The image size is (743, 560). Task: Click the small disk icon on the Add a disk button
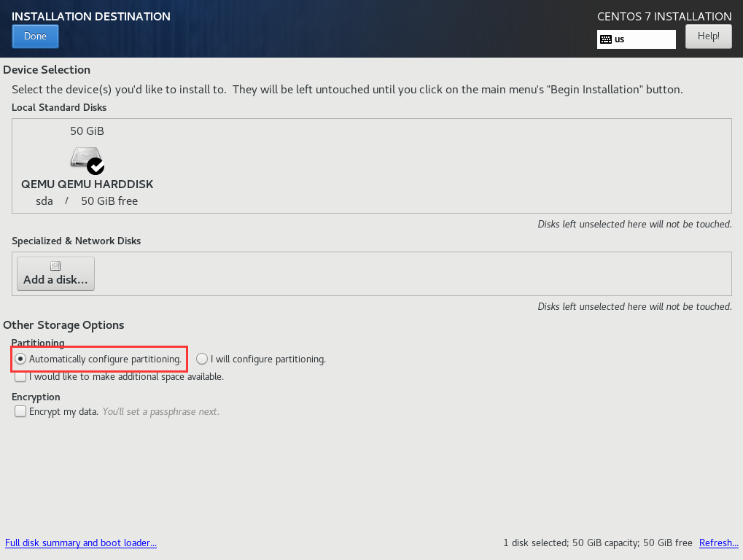pos(55,266)
